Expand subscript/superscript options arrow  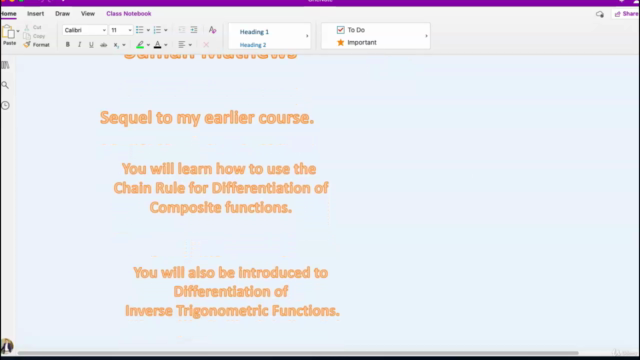(x=124, y=45)
